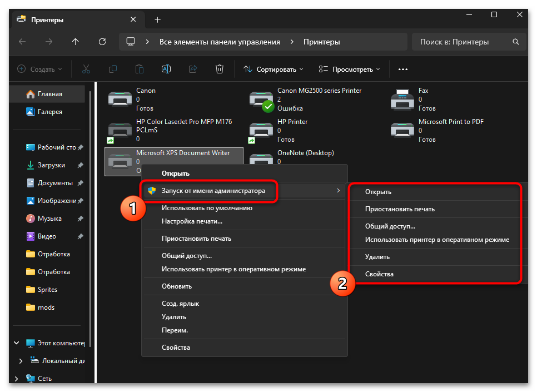Click chevron before Принтеры in address bar

tap(292, 42)
